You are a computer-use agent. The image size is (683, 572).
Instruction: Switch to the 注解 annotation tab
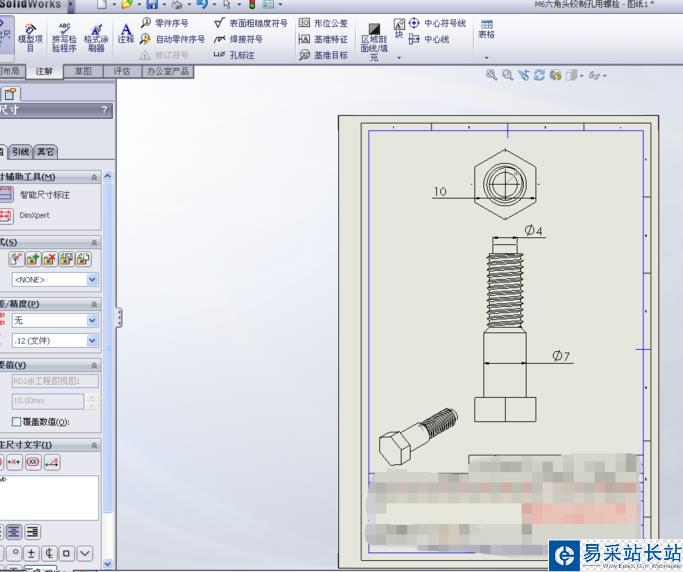44,71
